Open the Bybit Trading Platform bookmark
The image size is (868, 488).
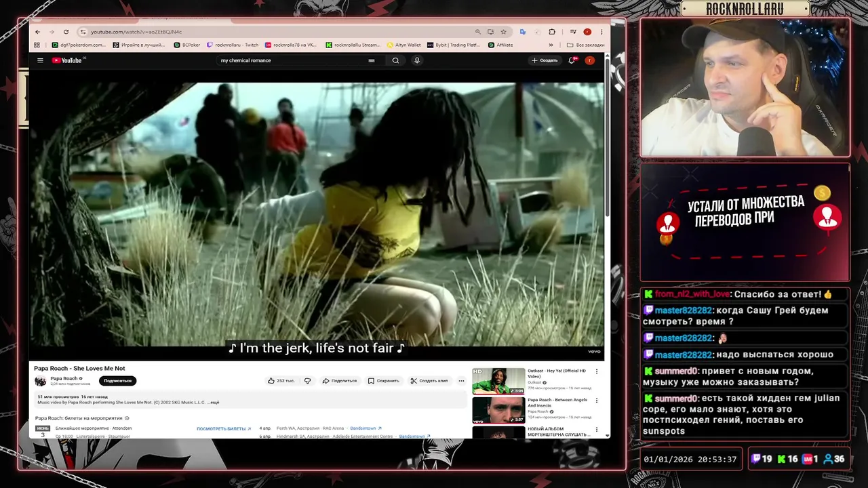454,45
